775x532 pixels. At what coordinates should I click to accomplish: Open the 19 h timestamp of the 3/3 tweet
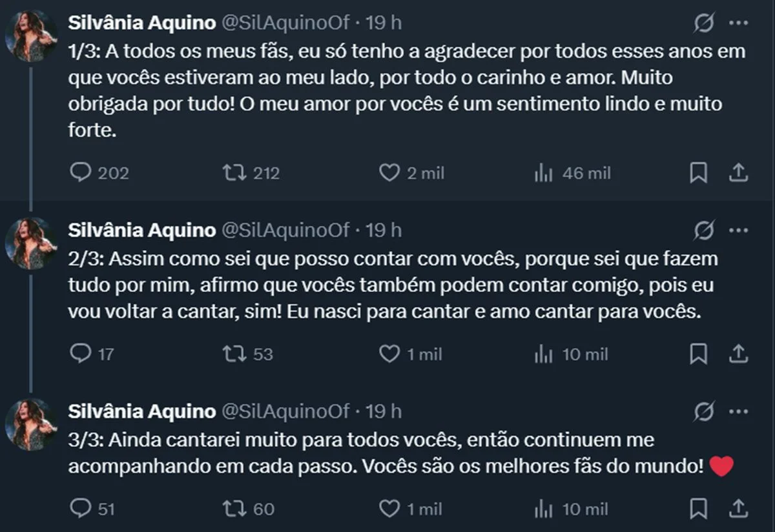coord(384,411)
